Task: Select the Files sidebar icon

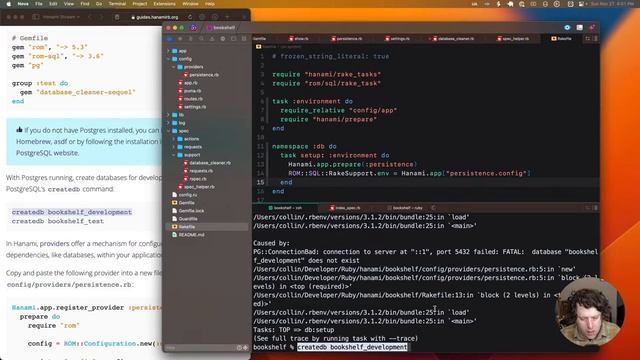Action: [x=169, y=39]
